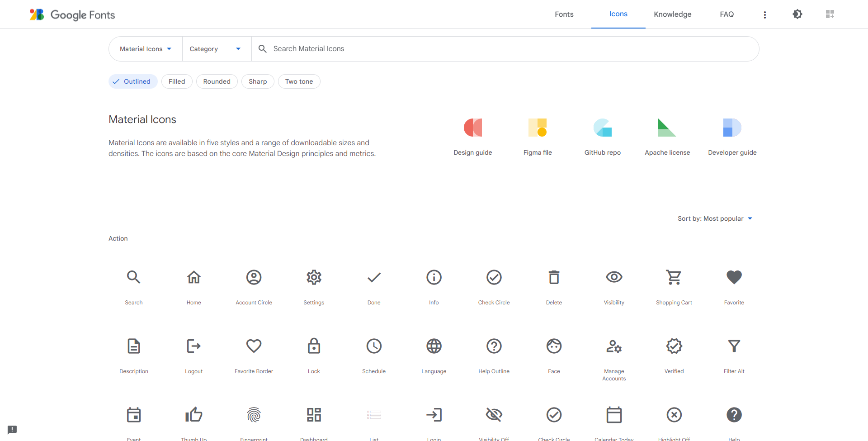Select the Filter Alt funnel icon

pyautogui.click(x=734, y=346)
